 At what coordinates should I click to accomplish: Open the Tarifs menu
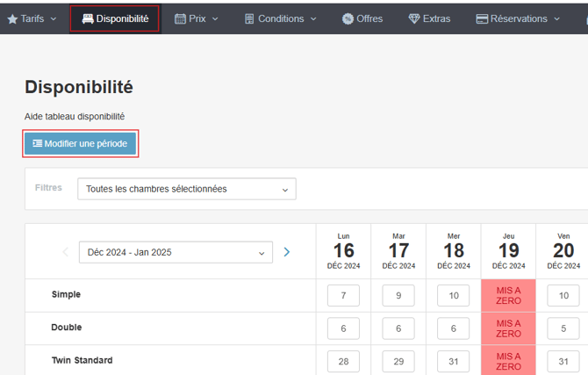click(32, 18)
